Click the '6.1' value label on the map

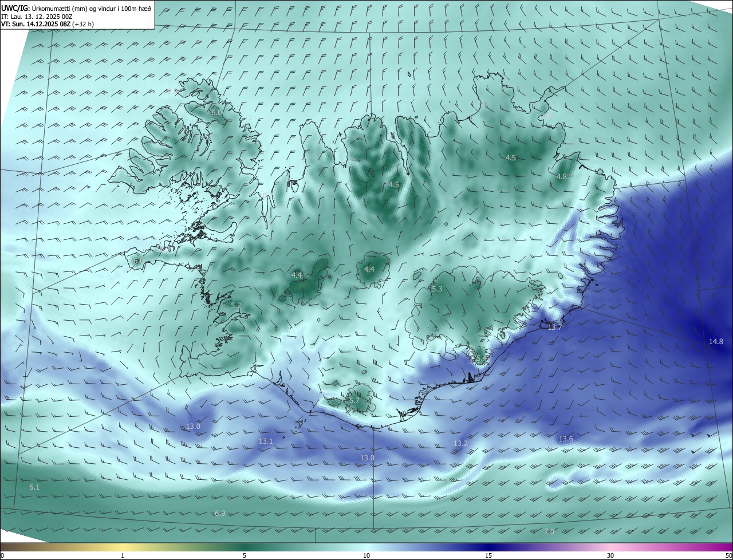pos(34,487)
